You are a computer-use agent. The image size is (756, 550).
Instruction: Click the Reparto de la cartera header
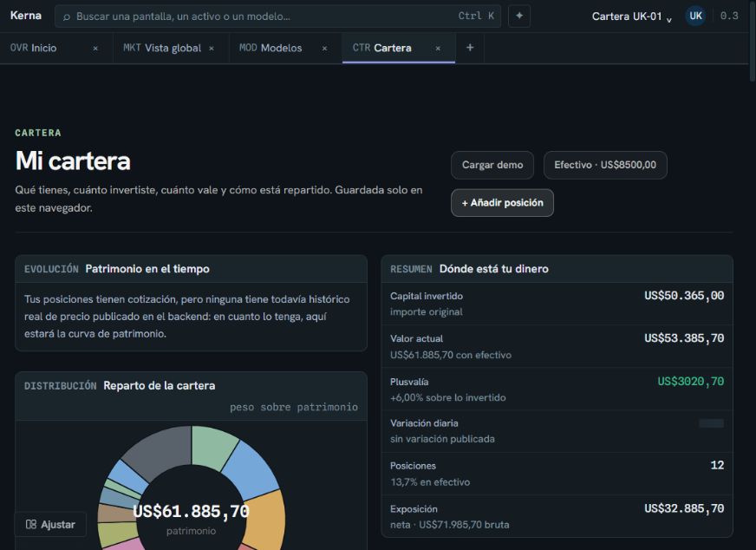(160, 385)
